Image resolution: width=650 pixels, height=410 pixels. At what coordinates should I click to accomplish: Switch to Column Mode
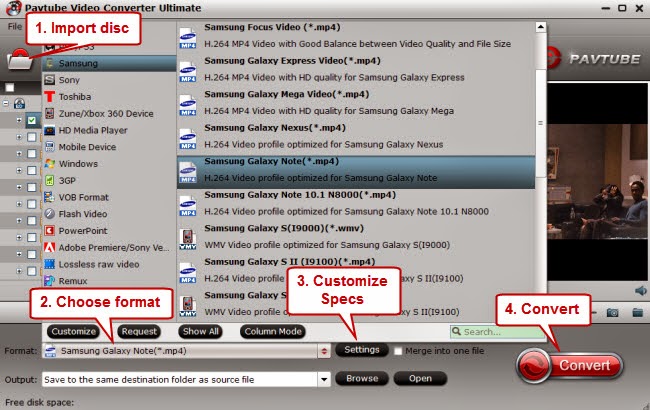click(273, 332)
